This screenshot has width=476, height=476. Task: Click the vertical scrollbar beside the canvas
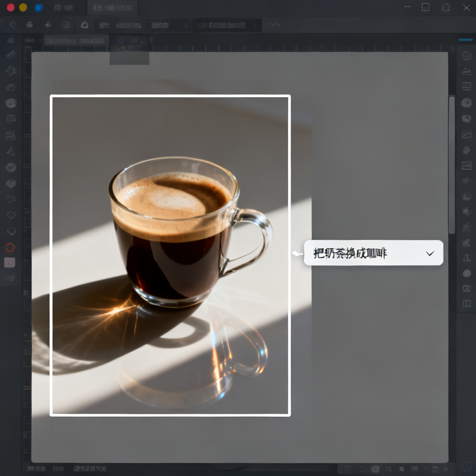click(452, 165)
